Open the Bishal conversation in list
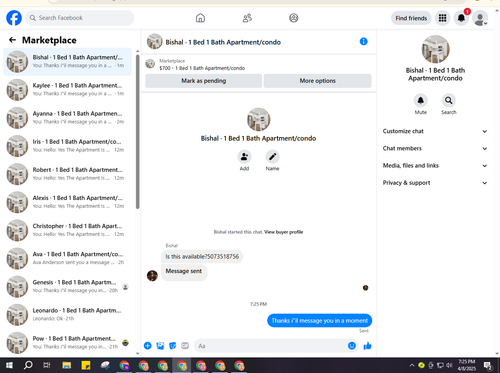The image size is (500, 373). 68,61
